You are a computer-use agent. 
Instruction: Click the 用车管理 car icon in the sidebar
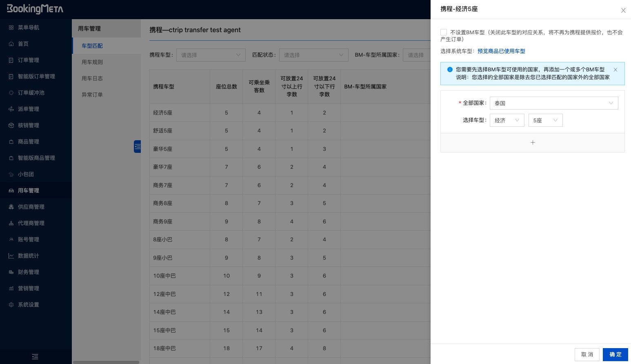(x=11, y=191)
